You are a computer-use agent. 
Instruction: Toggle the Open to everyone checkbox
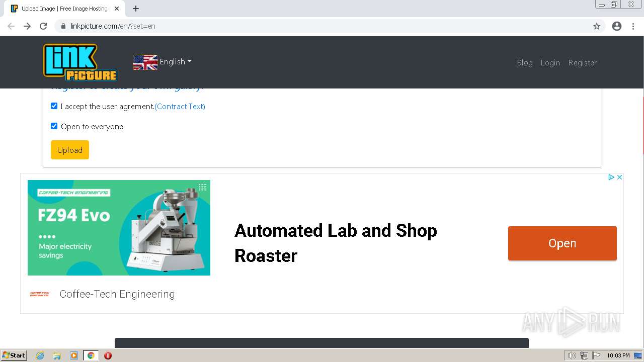click(x=54, y=126)
